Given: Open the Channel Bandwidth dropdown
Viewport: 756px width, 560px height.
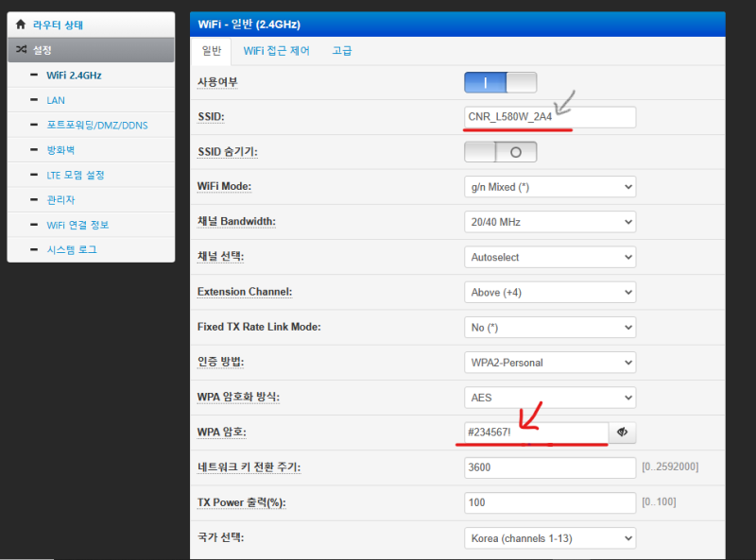Looking at the screenshot, I should coord(549,221).
